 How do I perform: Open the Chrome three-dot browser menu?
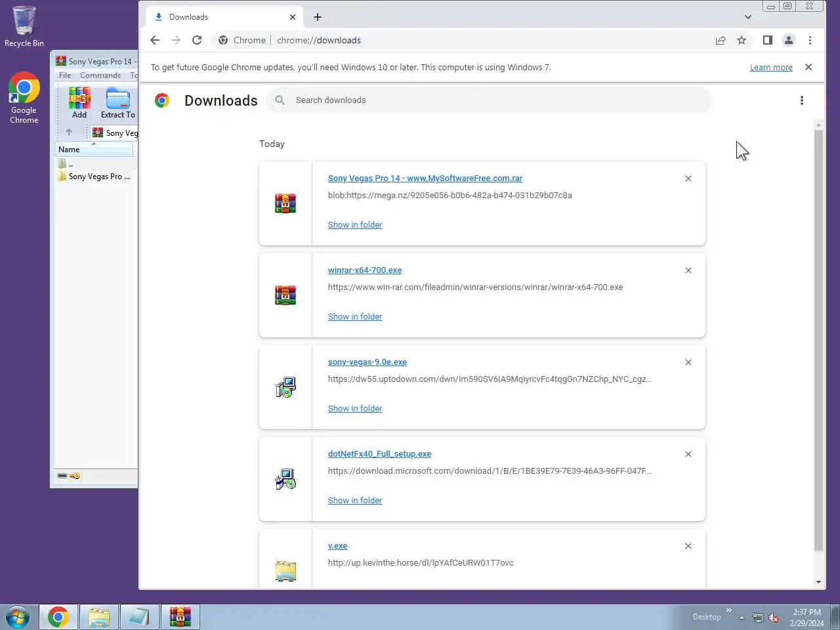(x=810, y=40)
